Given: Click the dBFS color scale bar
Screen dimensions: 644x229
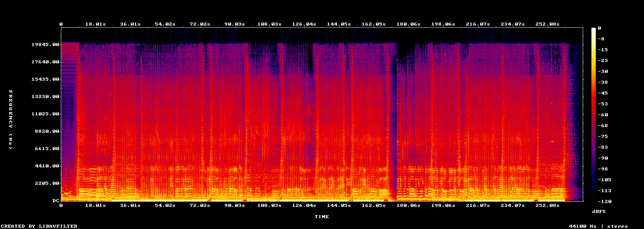Looking at the screenshot, I should [594, 114].
